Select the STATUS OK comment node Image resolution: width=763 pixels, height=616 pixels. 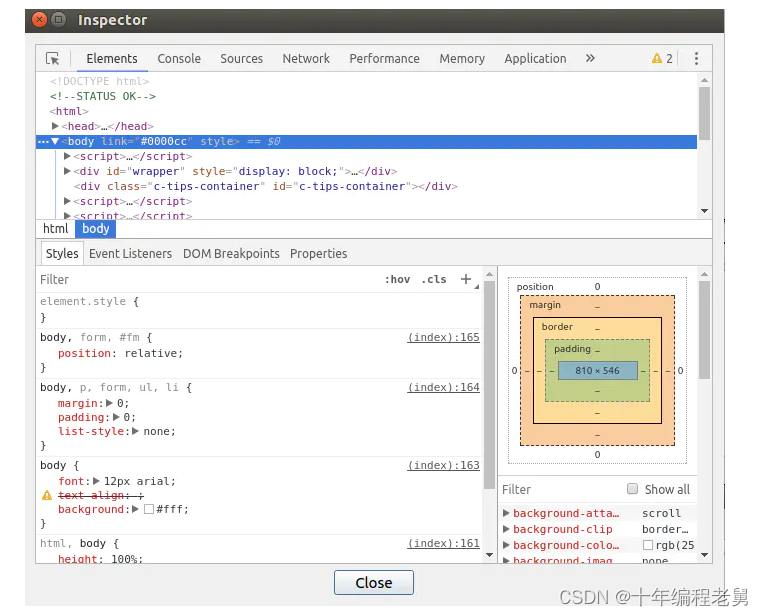click(103, 96)
